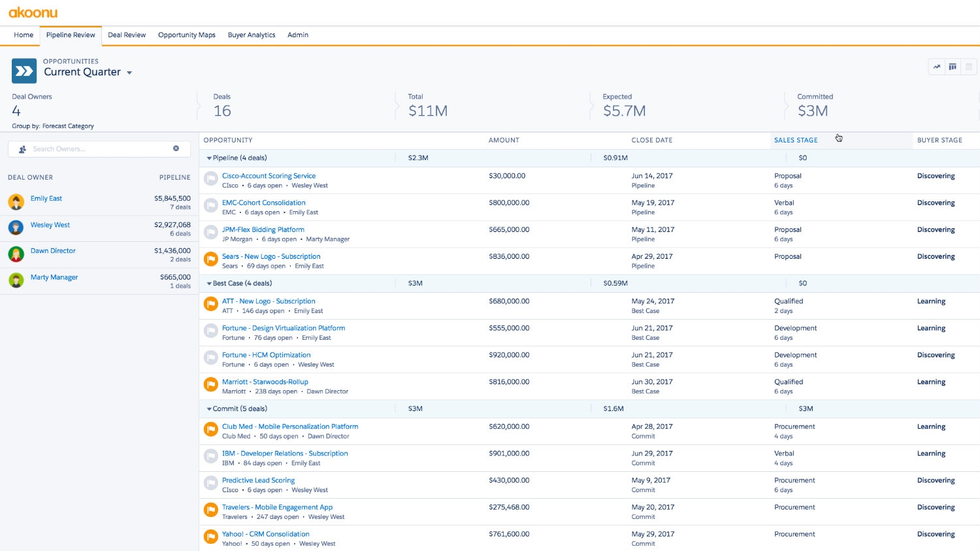Toggle the orange flag on Marriott - Starwoods-Rollup
This screenshot has height=551, width=980.
210,384
